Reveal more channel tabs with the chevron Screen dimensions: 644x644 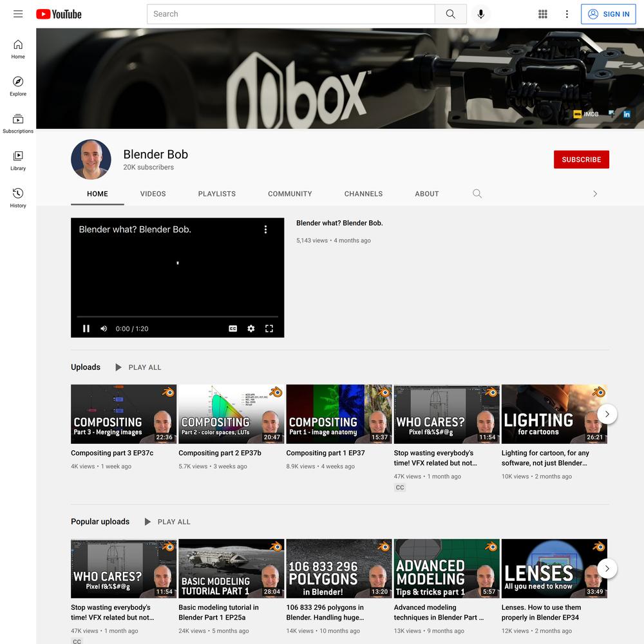tap(595, 194)
